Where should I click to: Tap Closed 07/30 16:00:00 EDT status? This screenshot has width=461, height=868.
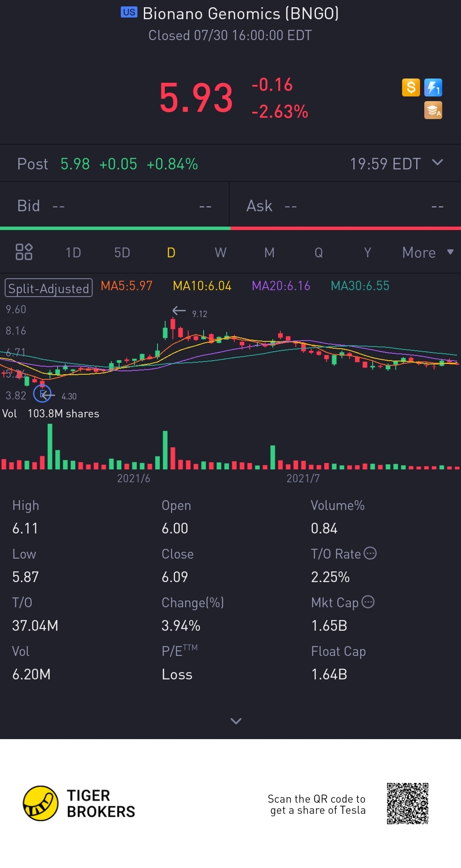230,35
